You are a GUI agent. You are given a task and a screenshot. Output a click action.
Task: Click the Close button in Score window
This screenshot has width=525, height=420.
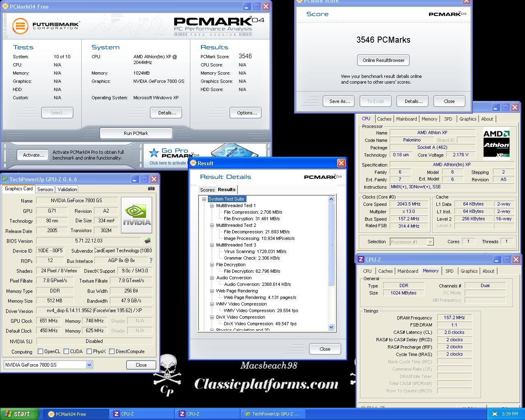(x=449, y=101)
